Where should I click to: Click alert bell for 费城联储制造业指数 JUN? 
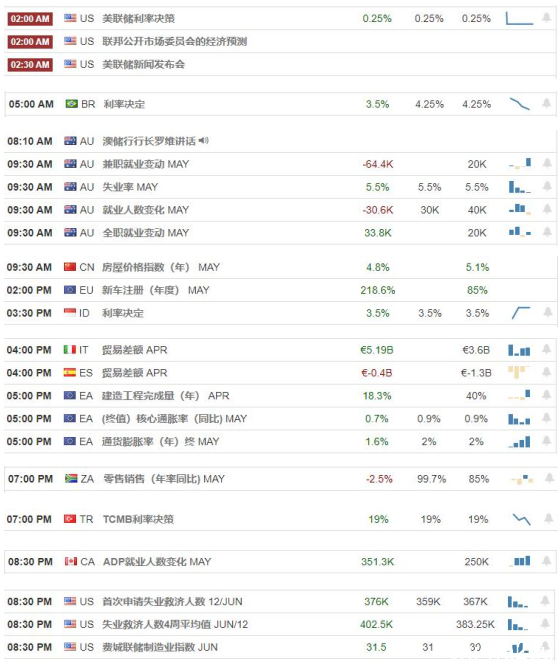pyautogui.click(x=545, y=646)
